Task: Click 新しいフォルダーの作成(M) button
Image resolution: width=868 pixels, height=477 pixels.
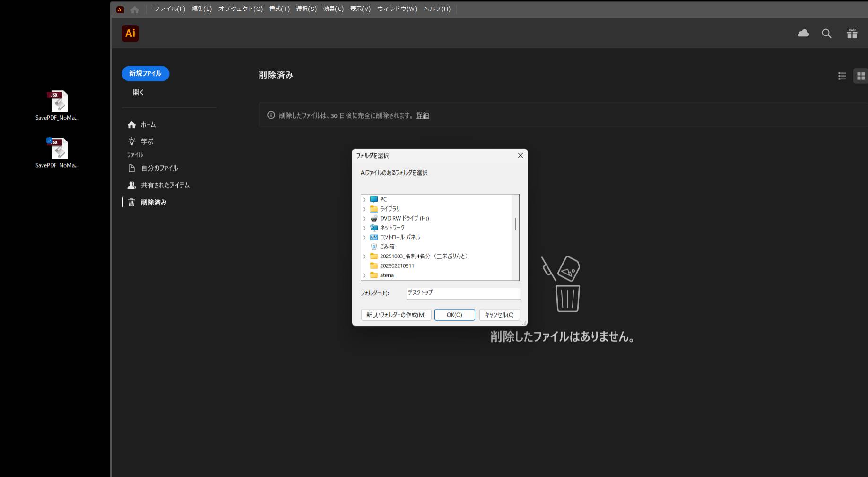Action: 396,315
